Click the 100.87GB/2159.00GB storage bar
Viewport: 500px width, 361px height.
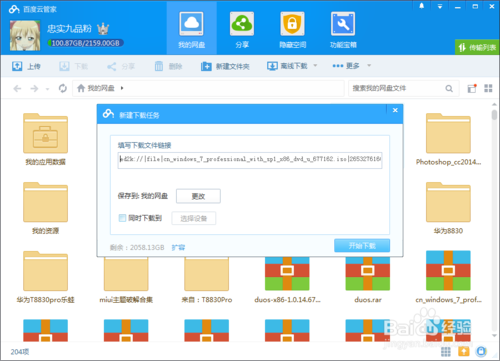tap(85, 43)
